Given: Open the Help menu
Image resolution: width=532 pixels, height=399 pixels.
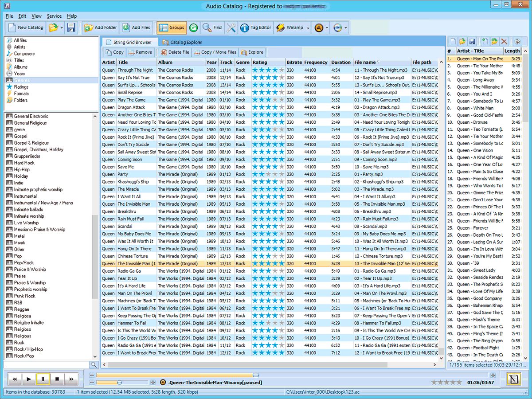Looking at the screenshot, I should 71,16.
